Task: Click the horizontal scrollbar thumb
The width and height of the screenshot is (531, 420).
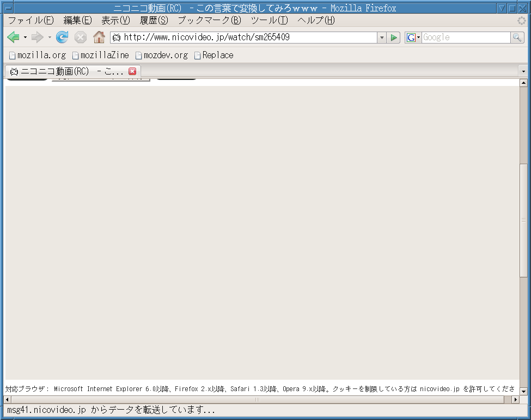Action: 258,399
